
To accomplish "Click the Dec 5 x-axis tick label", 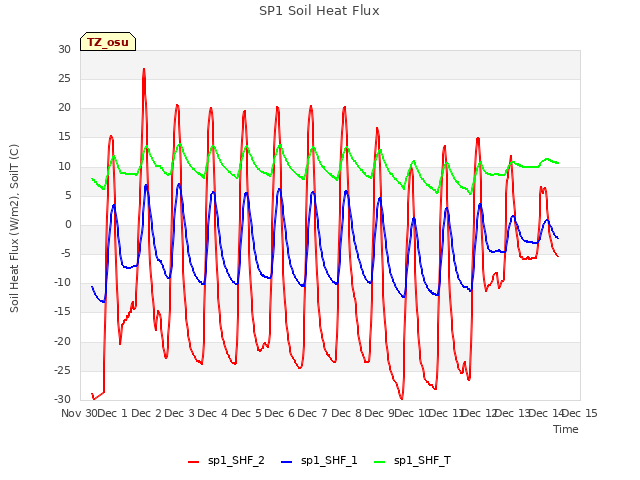I will point(246,413).
